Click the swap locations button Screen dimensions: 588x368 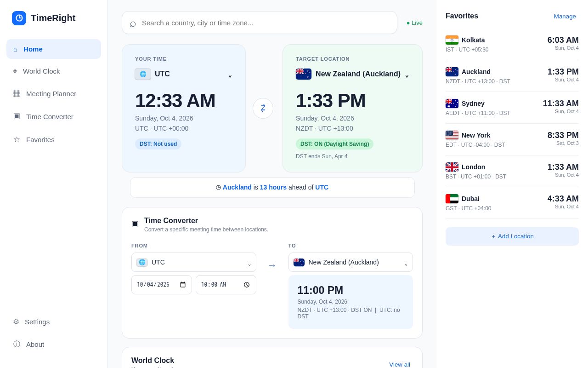pos(263,108)
